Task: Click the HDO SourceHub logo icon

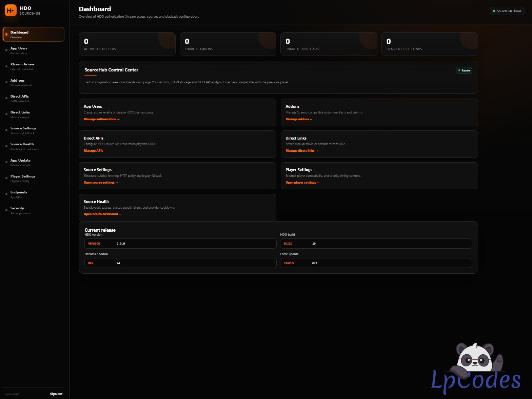Action: (x=11, y=10)
